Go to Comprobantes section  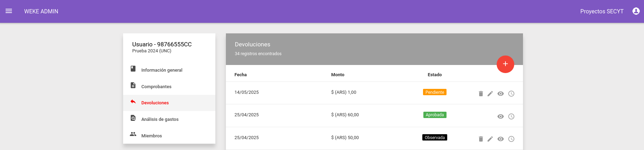pyautogui.click(x=169, y=86)
